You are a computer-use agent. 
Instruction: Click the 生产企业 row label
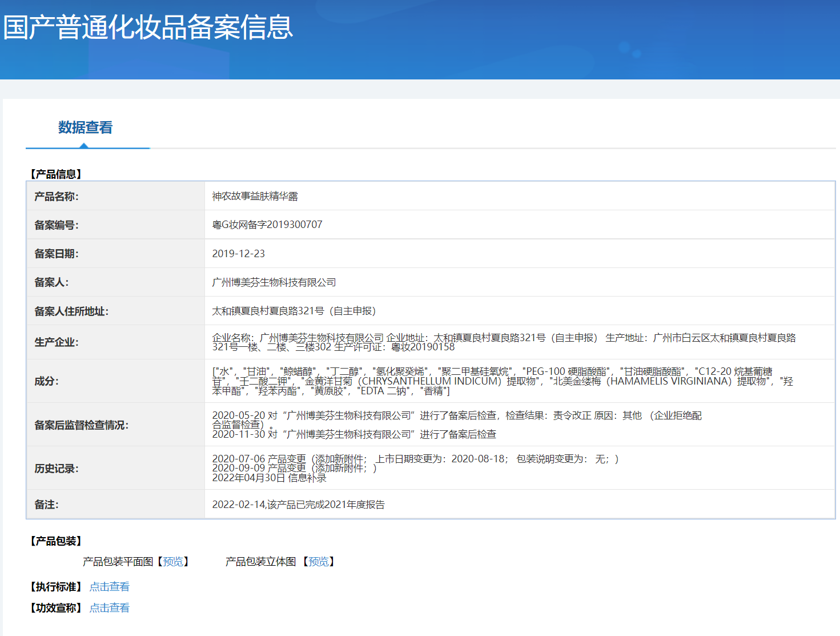coord(57,342)
